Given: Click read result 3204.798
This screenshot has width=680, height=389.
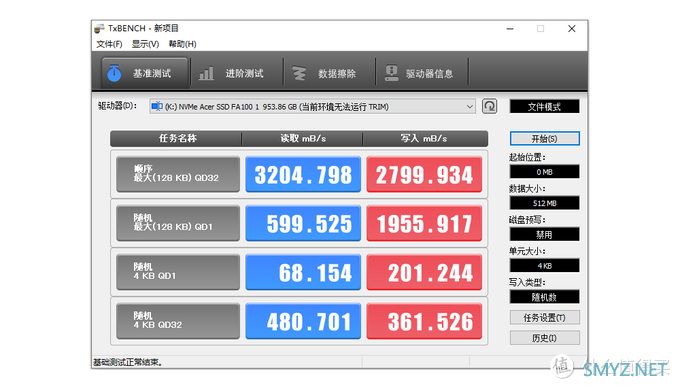Looking at the screenshot, I should [303, 174].
